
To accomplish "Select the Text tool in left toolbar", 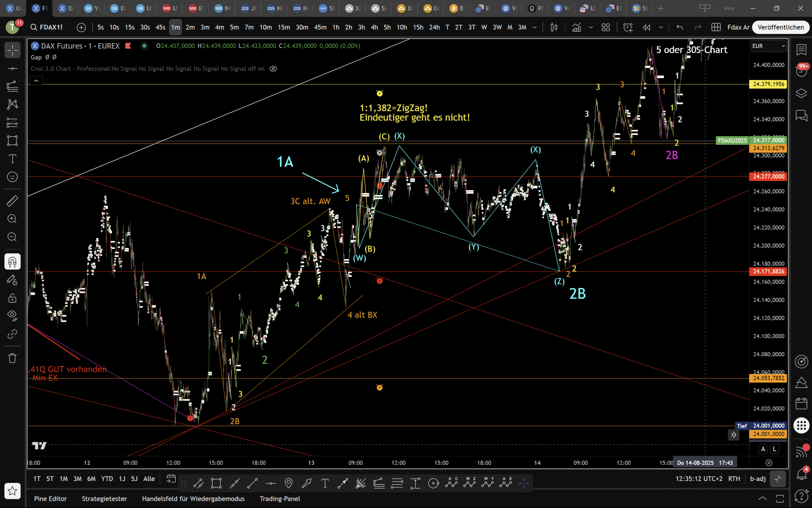I will point(12,159).
